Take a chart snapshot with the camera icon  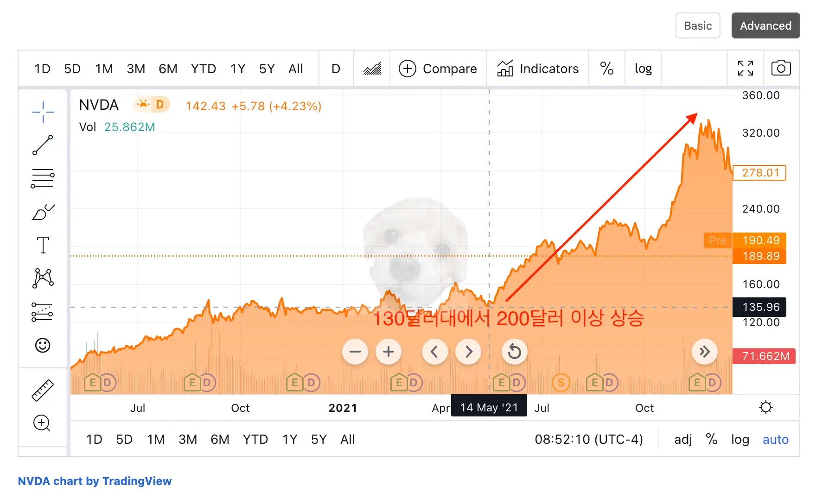(781, 68)
